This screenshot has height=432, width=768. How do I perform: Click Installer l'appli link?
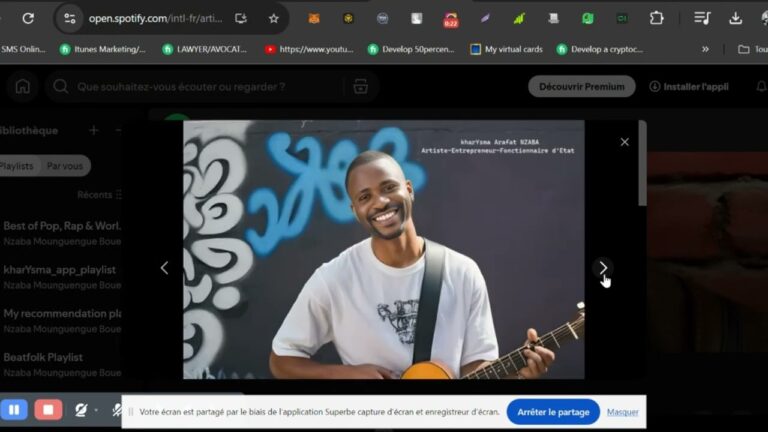689,87
